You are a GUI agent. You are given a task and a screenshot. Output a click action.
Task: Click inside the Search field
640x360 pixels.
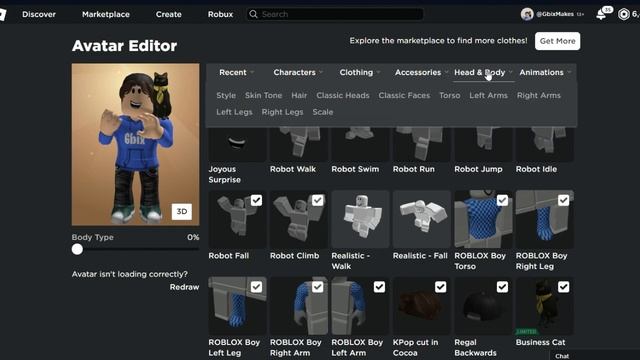pyautogui.click(x=335, y=14)
